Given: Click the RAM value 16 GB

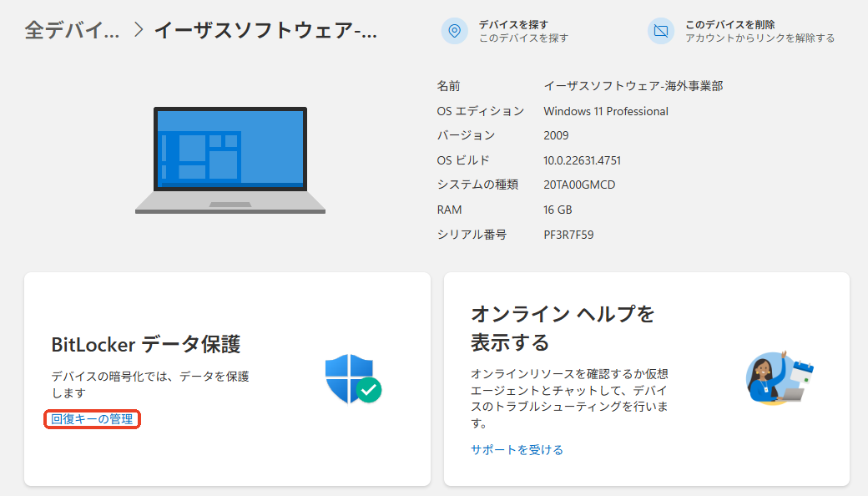Looking at the screenshot, I should (558, 210).
